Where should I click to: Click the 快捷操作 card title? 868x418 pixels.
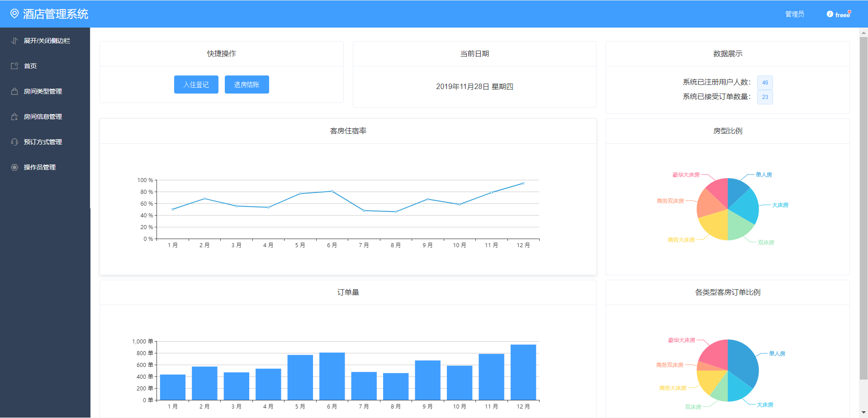[222, 54]
